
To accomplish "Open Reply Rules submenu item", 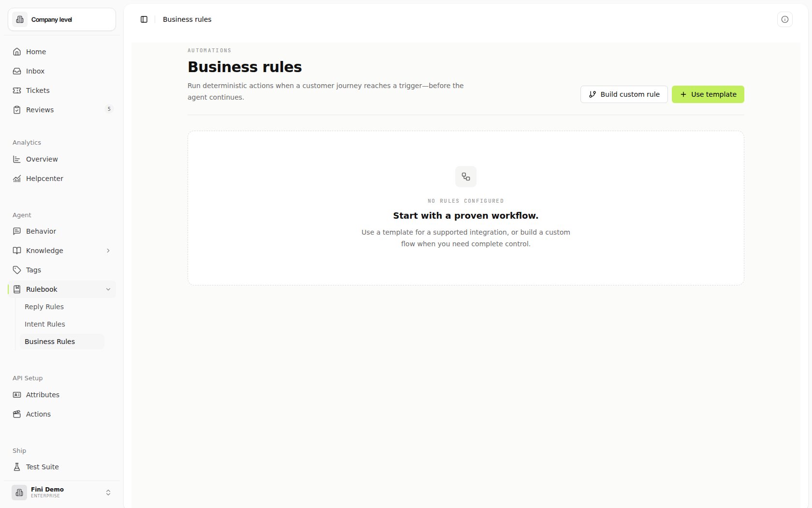I will [62, 307].
